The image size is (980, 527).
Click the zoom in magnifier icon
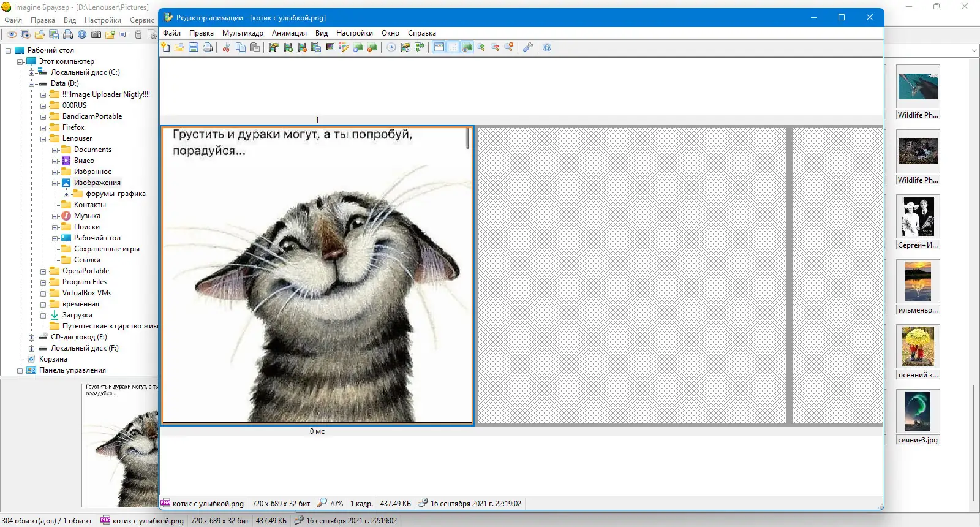pos(481,47)
